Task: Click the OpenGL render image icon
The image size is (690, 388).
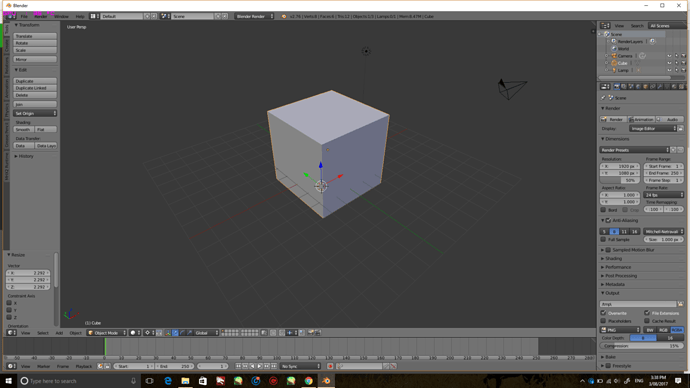Action: coord(311,333)
